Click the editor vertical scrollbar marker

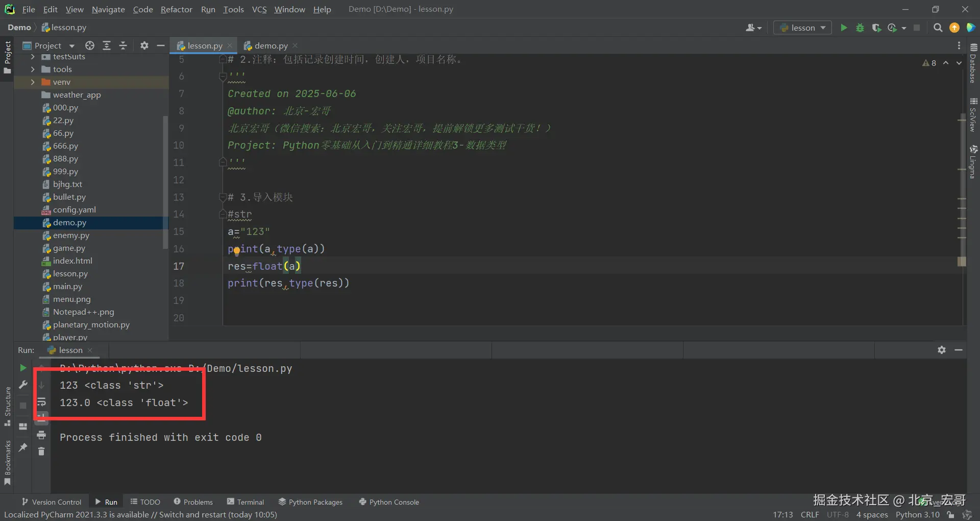pos(962,262)
